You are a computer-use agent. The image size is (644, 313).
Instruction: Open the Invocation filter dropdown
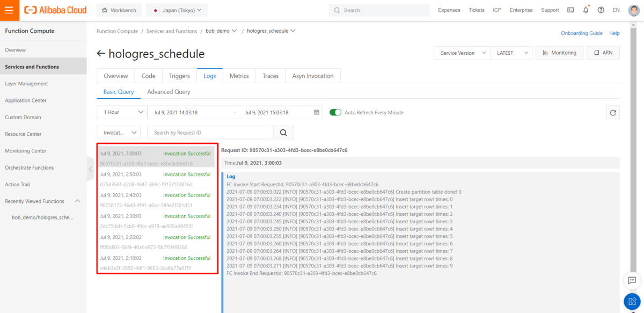tap(118, 133)
